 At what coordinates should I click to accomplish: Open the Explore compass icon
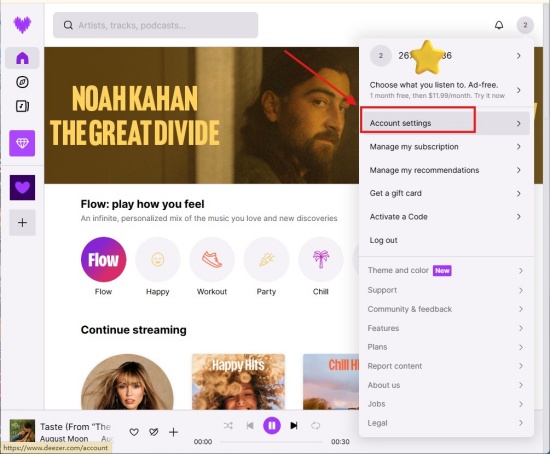click(x=22, y=82)
